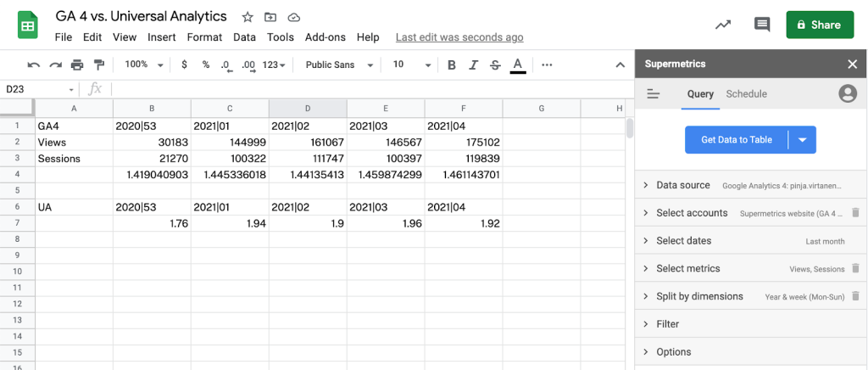Open the Help menu

click(x=368, y=37)
